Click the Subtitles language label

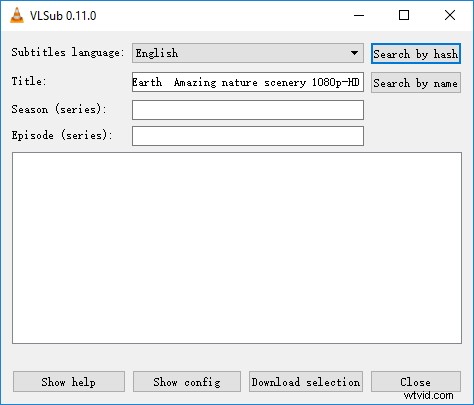(x=68, y=52)
